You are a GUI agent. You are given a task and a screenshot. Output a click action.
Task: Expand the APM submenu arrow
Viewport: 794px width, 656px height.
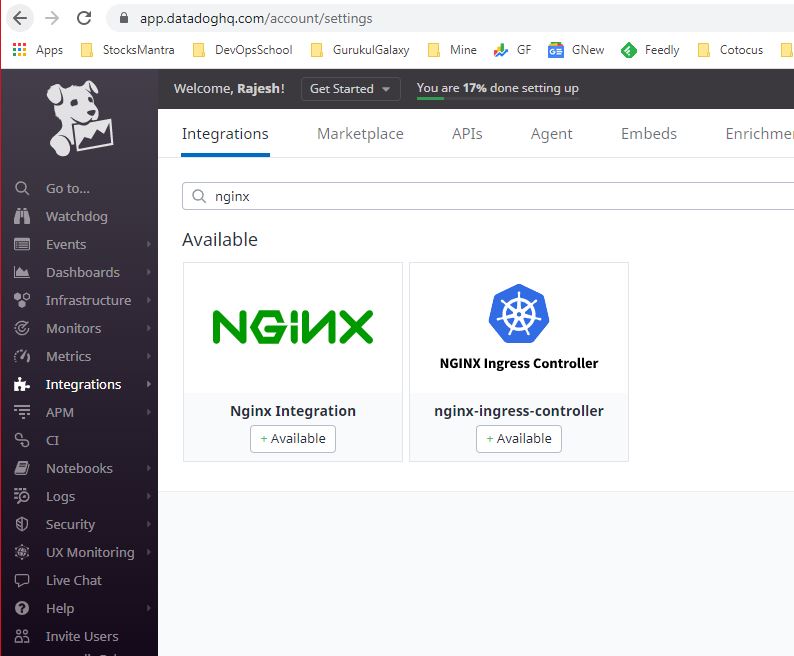[149, 412]
